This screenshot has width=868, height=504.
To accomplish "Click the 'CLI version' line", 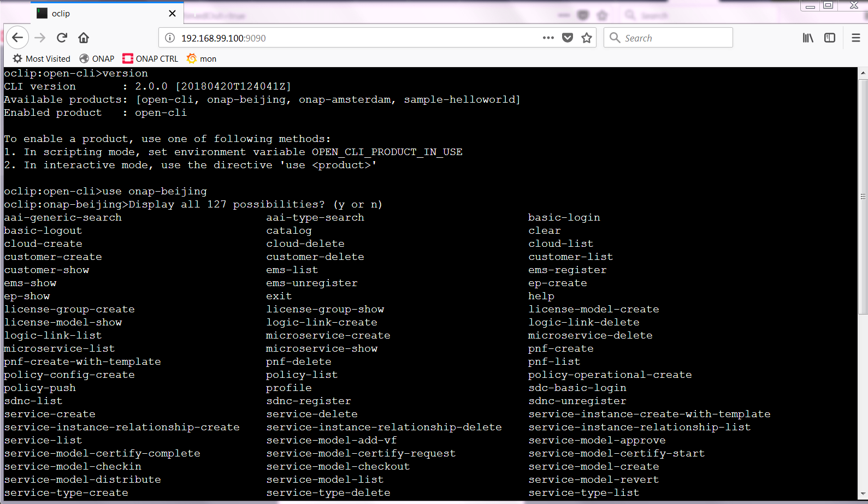I will point(148,86).
